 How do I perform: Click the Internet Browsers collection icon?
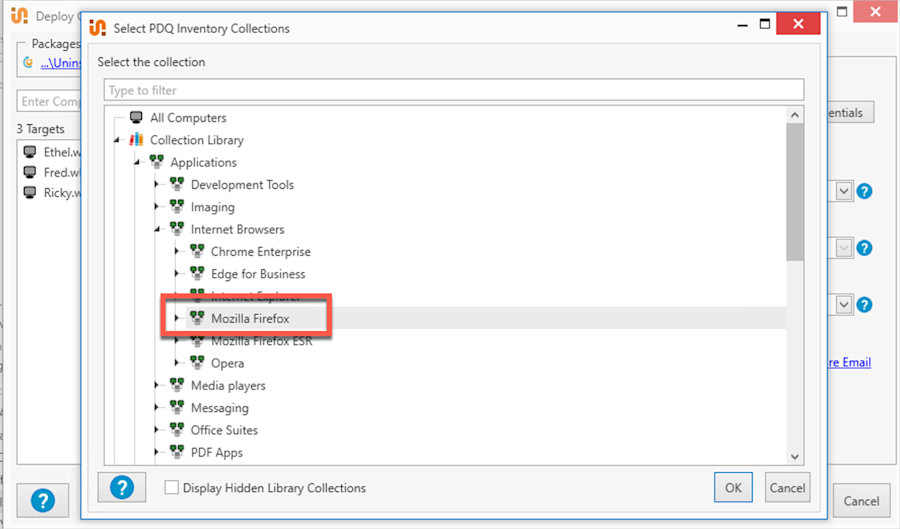pos(177,229)
